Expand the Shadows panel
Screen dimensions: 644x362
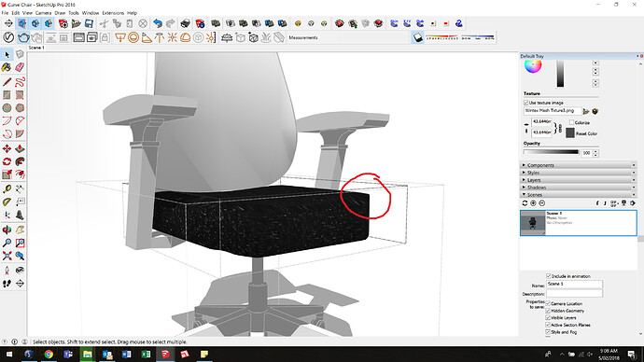pos(579,188)
